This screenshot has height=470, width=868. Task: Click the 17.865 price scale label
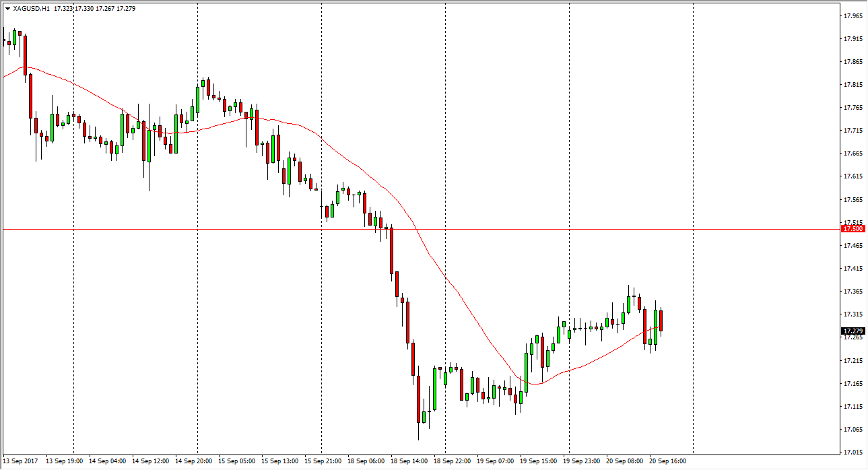click(853, 62)
